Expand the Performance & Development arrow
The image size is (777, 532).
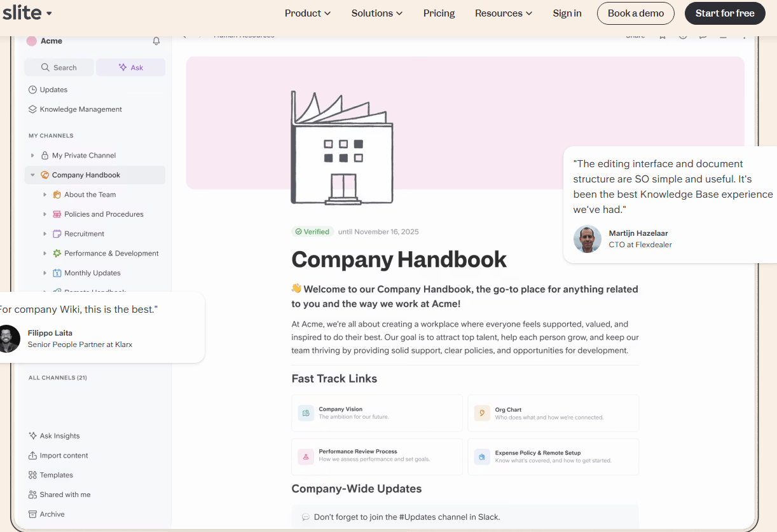coord(45,253)
